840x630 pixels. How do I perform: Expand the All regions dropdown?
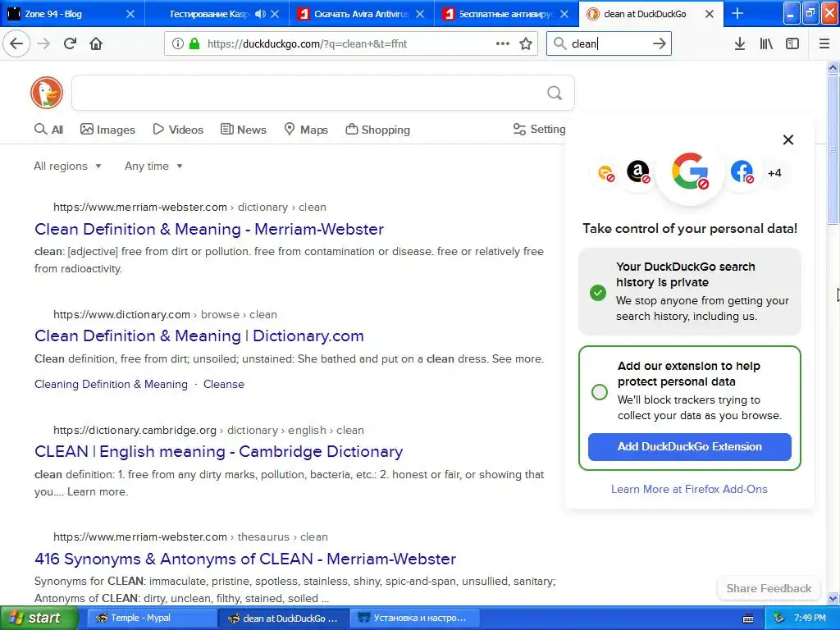67,166
